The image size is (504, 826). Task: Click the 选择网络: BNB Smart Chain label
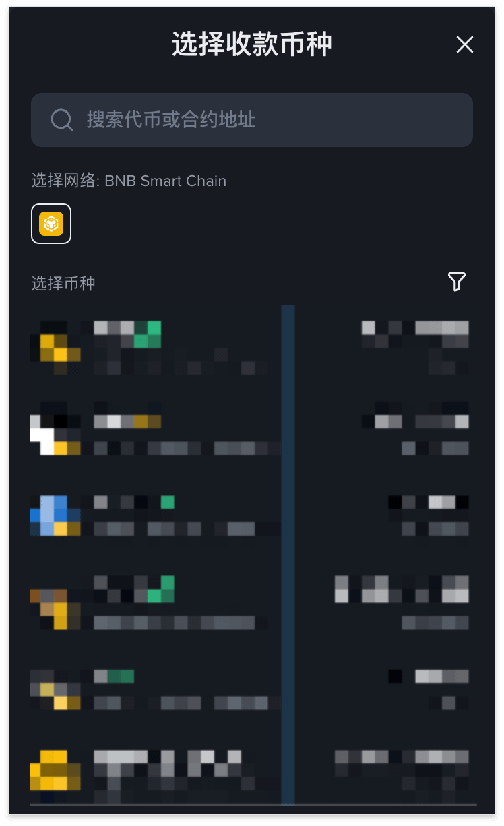tap(129, 181)
